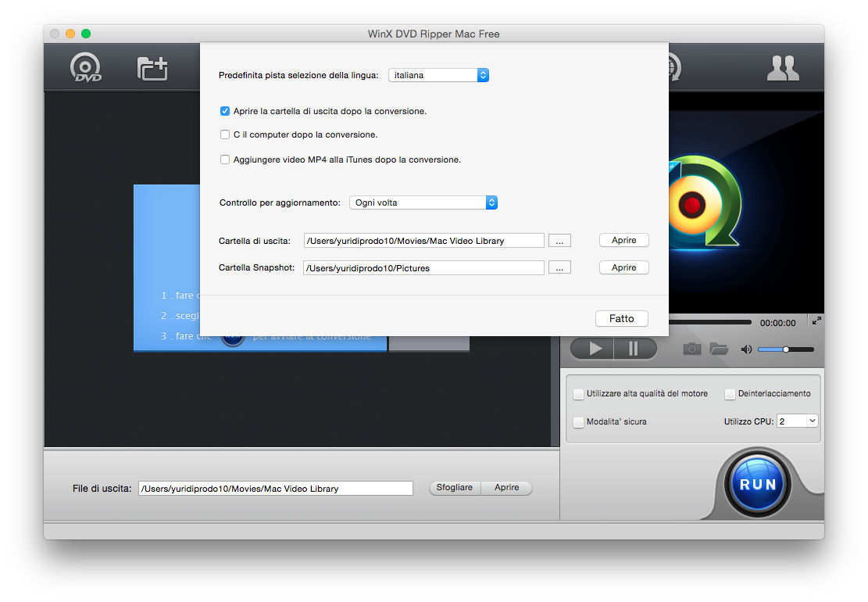The height and width of the screenshot is (602, 868).
Task: Click the Cartella di uscita path field
Action: (424, 241)
